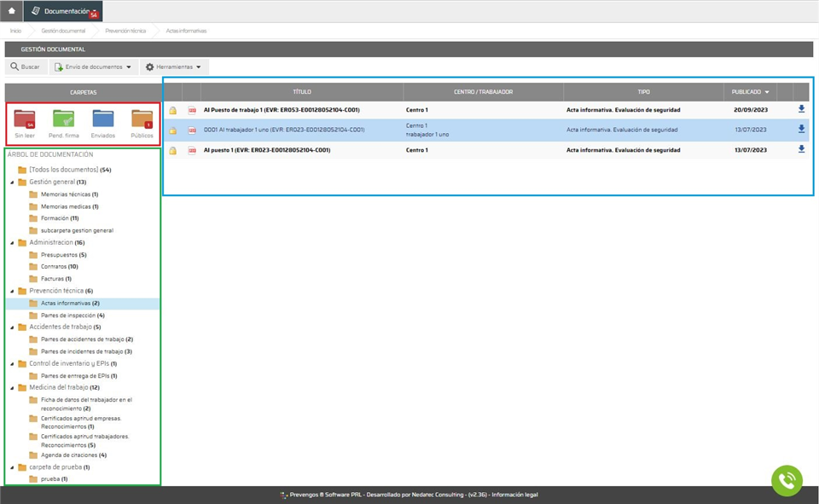Click the green phone call button
The width and height of the screenshot is (819, 504).
pyautogui.click(x=787, y=480)
